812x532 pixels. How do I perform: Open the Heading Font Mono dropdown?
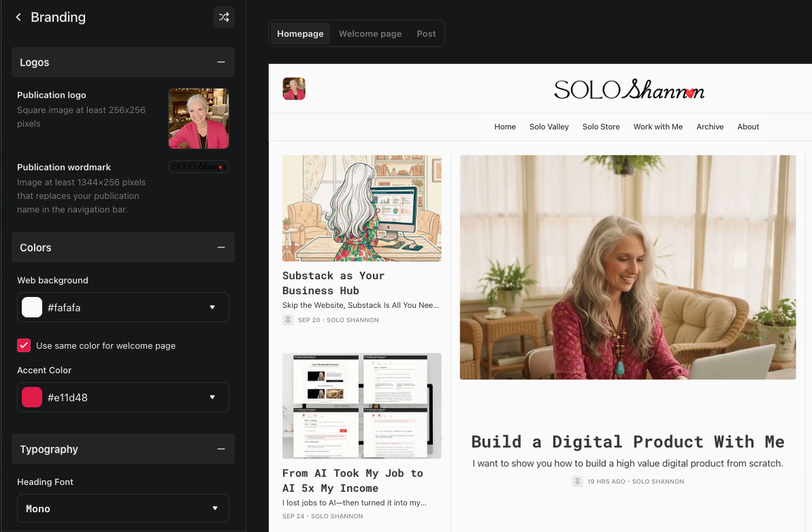(123, 508)
